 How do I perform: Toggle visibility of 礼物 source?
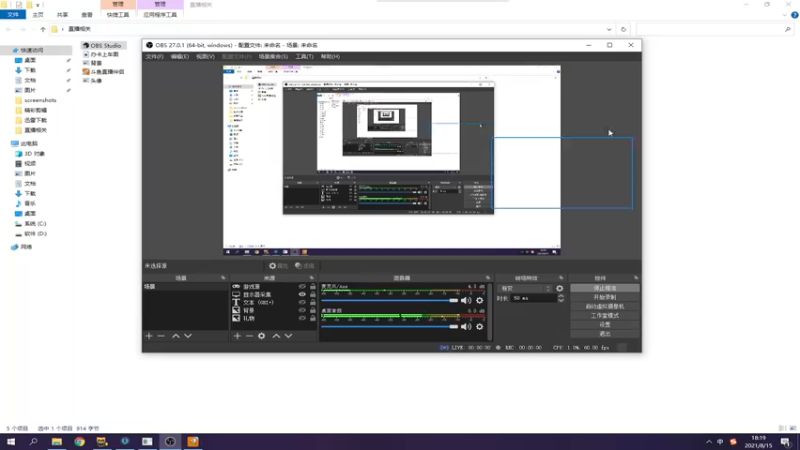tap(302, 318)
